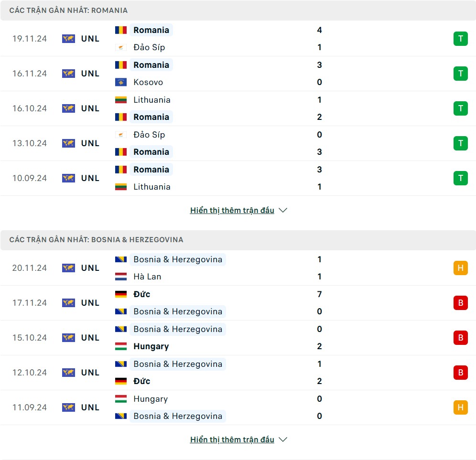476x460 pixels.
Task: Click orange H badge for Hungary vs Bosnia 11.09.24
Action: 460,407
